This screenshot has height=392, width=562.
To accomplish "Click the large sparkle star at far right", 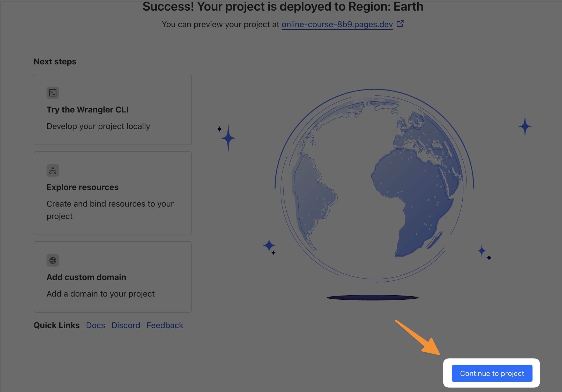I will (x=525, y=126).
